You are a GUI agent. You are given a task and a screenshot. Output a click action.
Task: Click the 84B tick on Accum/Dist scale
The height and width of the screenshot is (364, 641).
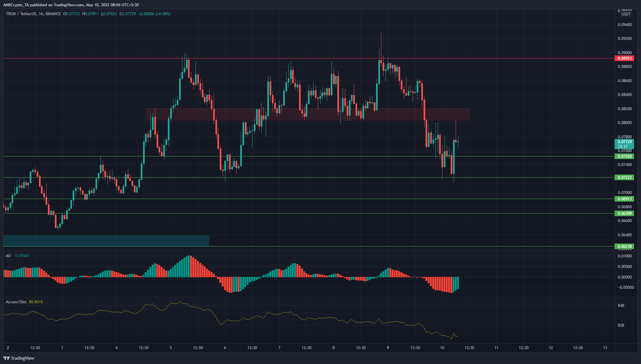click(x=621, y=306)
